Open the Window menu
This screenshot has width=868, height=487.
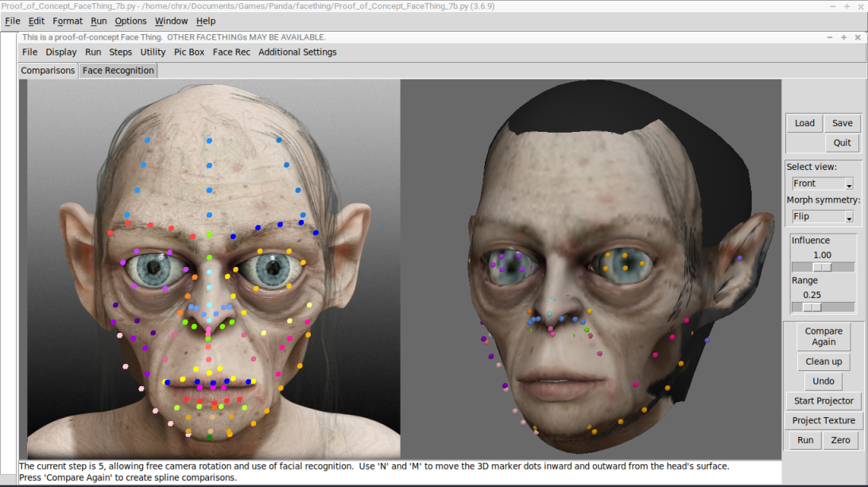coord(171,21)
